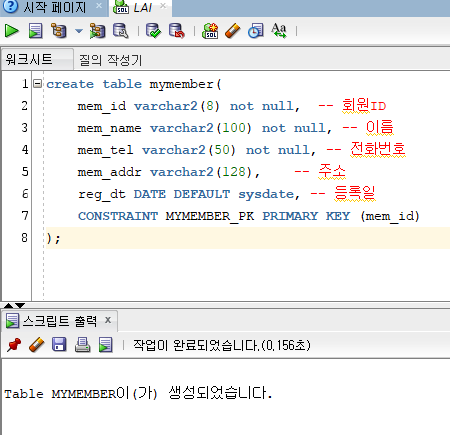This screenshot has width=450, height=435.
Task: Switch to the 워크시트 tab
Action: tap(37, 59)
